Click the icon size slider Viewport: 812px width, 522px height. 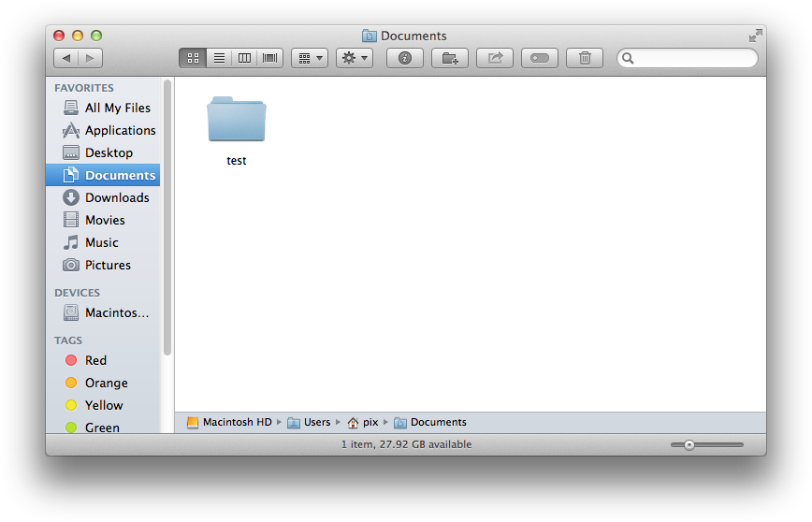[x=689, y=444]
